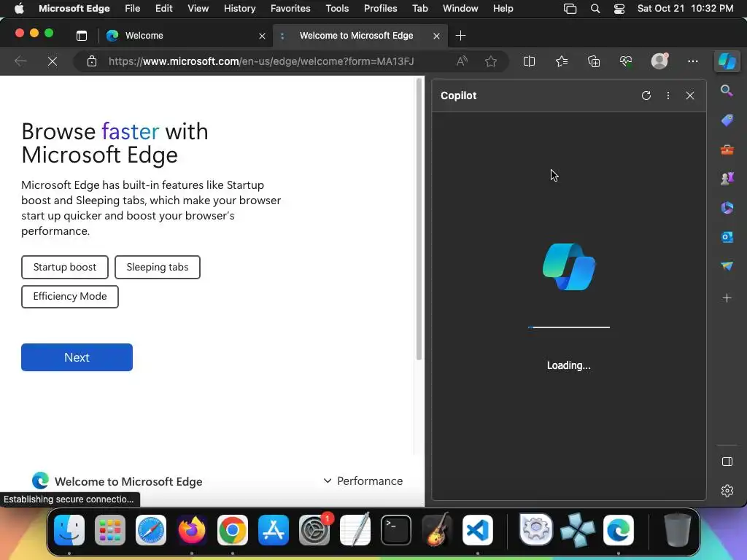Open the Help menu

pyautogui.click(x=503, y=9)
